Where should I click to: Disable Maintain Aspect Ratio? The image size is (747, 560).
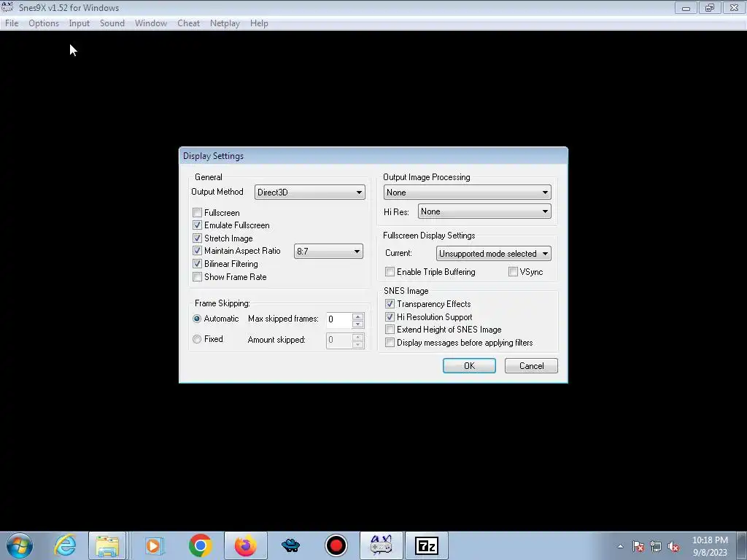197,251
